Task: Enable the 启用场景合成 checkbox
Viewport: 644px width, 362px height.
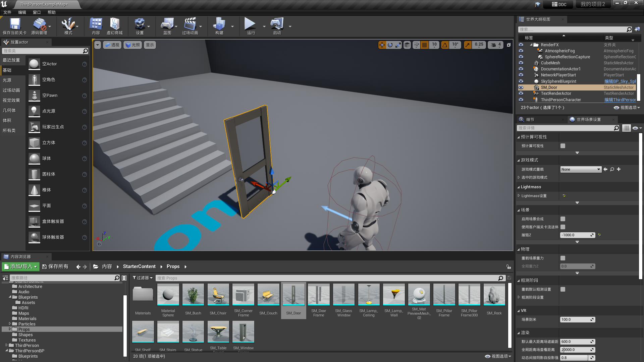Action: point(563,219)
